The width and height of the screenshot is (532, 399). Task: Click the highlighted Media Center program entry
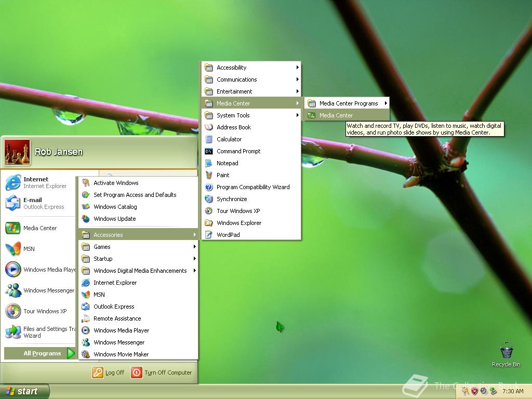(x=347, y=115)
